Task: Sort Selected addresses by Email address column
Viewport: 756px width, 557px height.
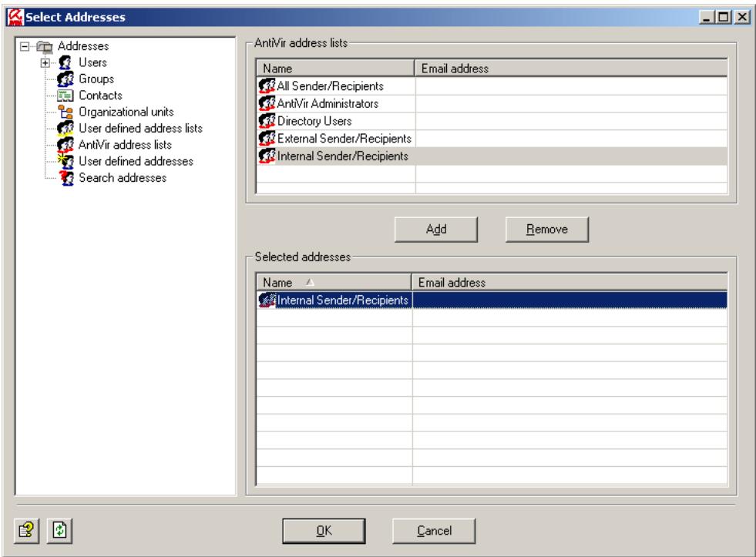Action: pos(570,283)
